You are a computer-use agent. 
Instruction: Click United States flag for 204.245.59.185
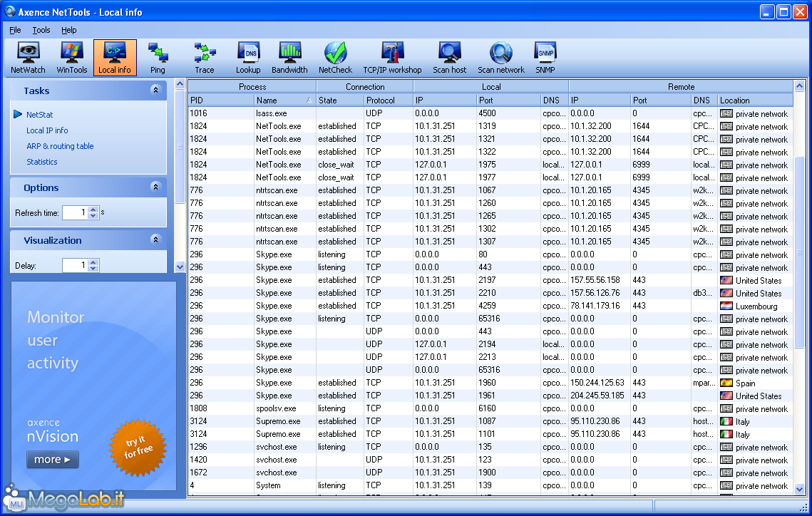click(726, 396)
